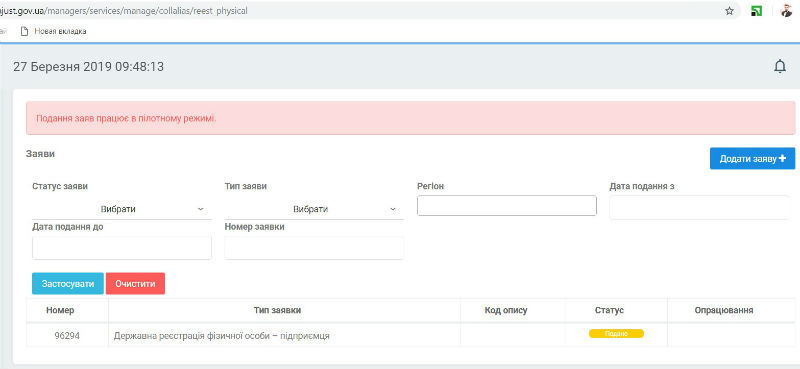Expand the Тип заяви dropdown
Viewport: 800px width, 369px height.
314,209
